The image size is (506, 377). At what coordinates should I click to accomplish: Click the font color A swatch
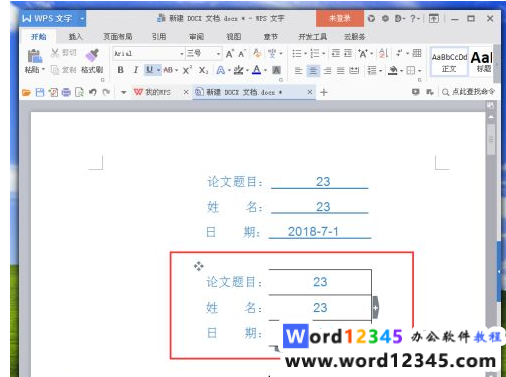[x=256, y=70]
